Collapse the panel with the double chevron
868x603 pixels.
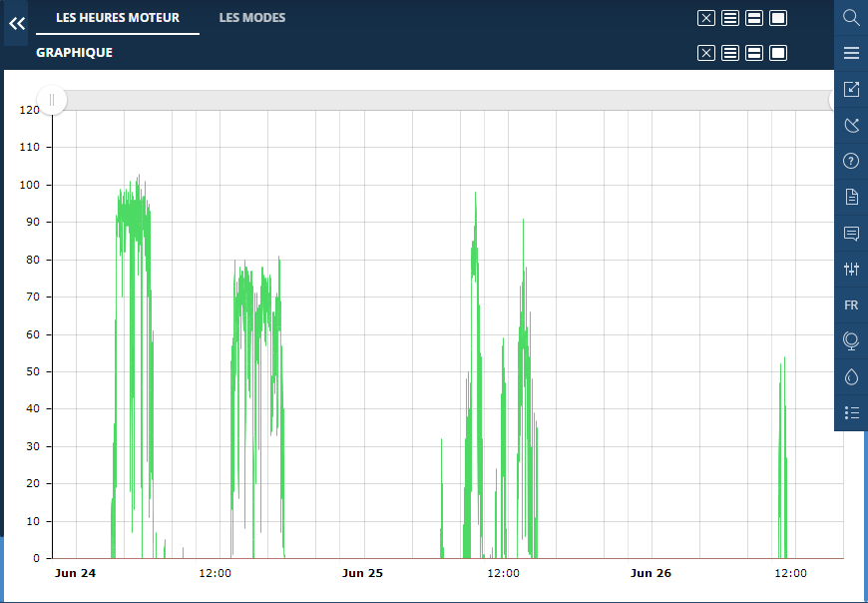pyautogui.click(x=16, y=23)
